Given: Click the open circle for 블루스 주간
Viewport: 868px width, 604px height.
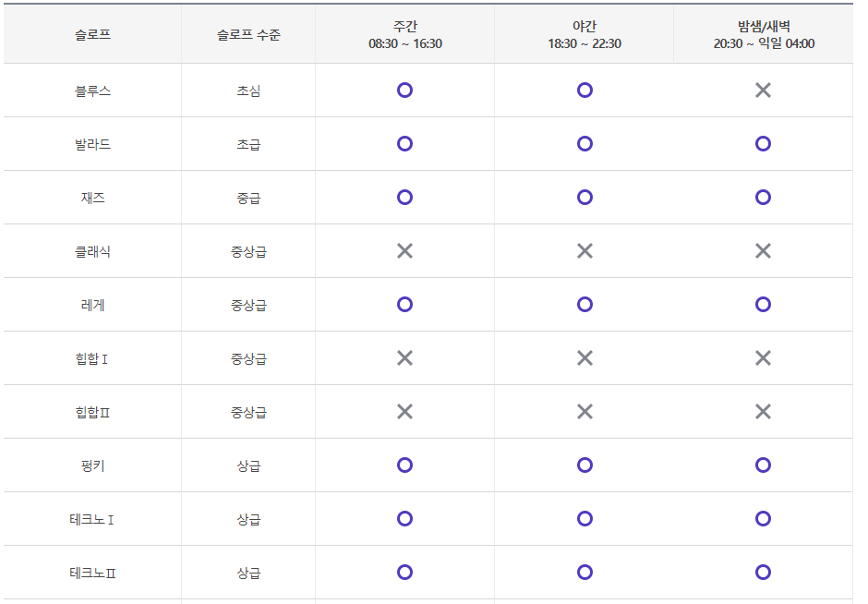Looking at the screenshot, I should pyautogui.click(x=404, y=91).
